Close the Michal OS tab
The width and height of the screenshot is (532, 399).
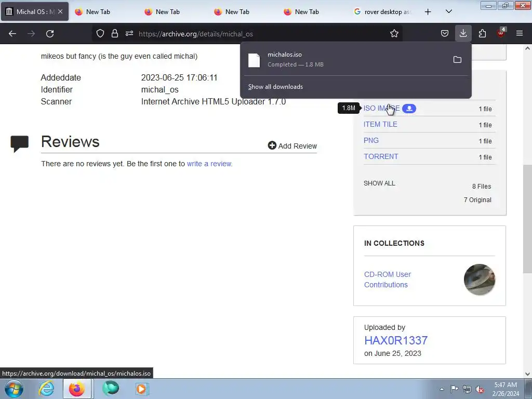click(x=60, y=11)
